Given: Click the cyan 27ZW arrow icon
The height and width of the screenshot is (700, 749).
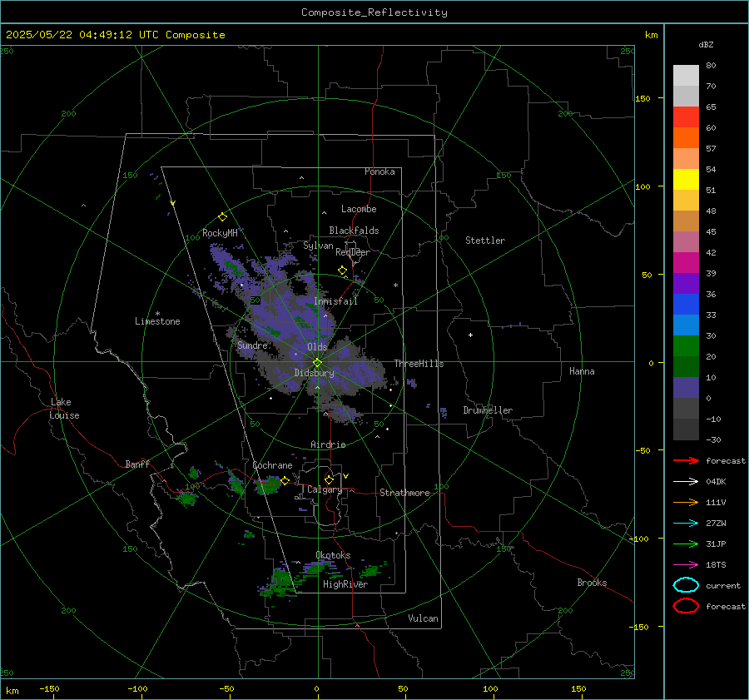Looking at the screenshot, I should click(x=686, y=524).
